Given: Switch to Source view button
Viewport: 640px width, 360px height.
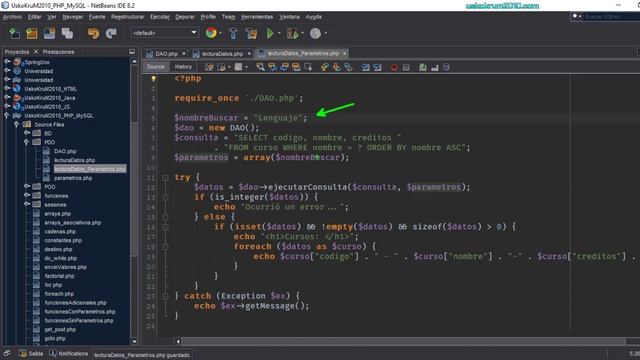Looking at the screenshot, I should coord(156,67).
